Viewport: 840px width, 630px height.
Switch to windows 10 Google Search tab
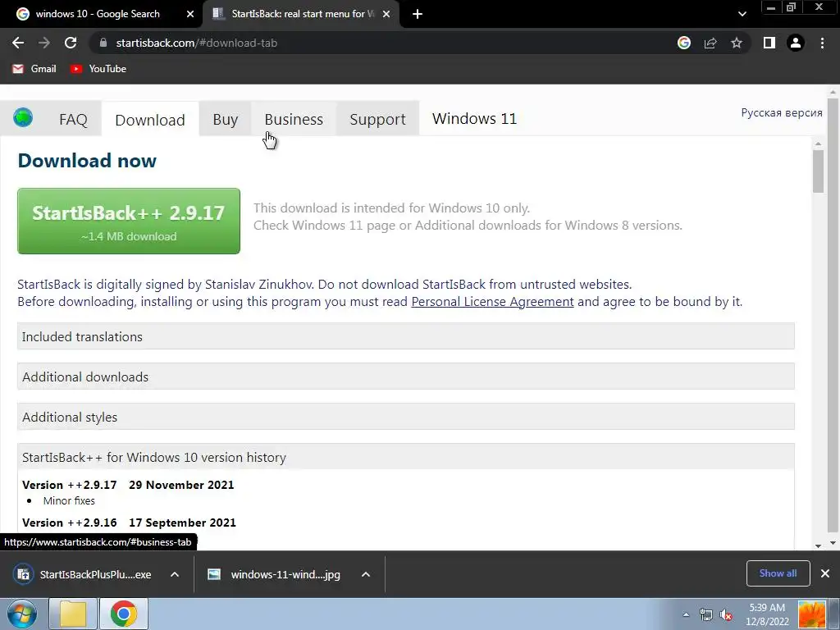[x=98, y=14]
